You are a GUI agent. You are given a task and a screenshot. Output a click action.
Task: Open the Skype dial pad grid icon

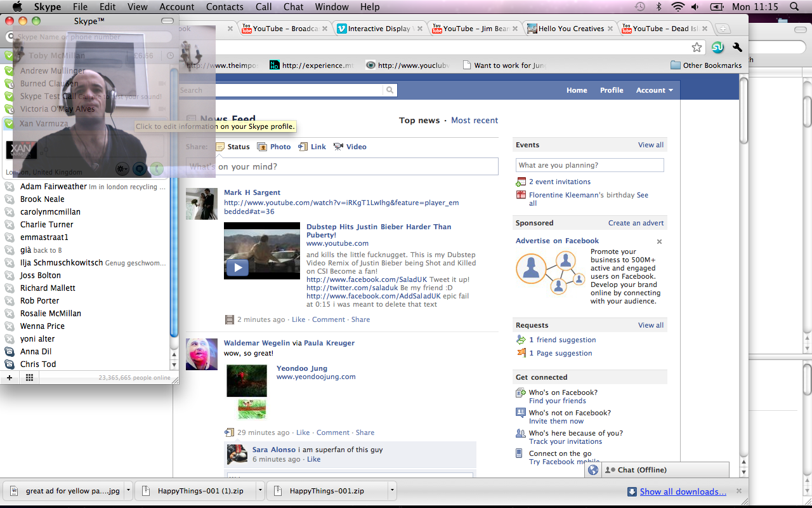tap(29, 377)
